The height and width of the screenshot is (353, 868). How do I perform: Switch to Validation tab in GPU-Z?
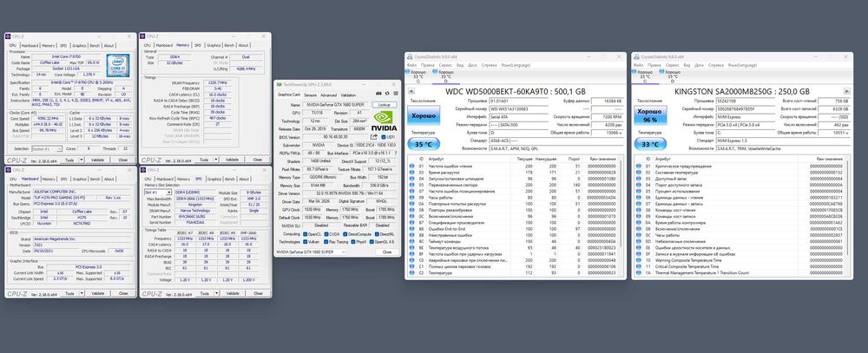tap(348, 95)
